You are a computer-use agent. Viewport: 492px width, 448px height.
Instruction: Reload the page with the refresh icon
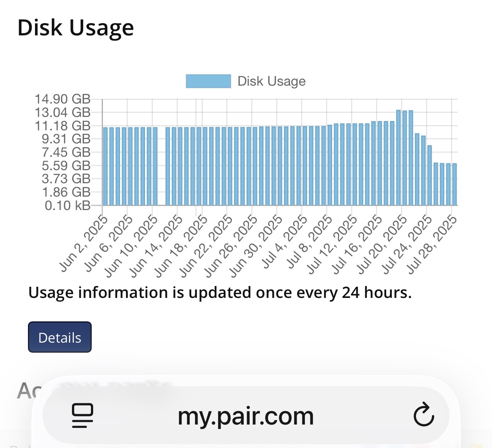(x=424, y=414)
